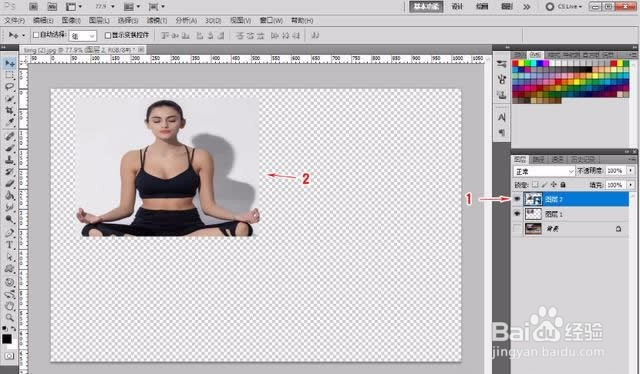This screenshot has width=640, height=374.
Task: Select the Zoom magnifier tool
Action: pyautogui.click(x=10, y=317)
